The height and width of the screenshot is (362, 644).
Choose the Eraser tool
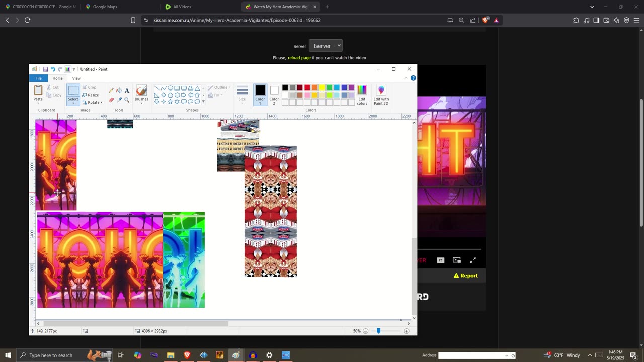[111, 100]
